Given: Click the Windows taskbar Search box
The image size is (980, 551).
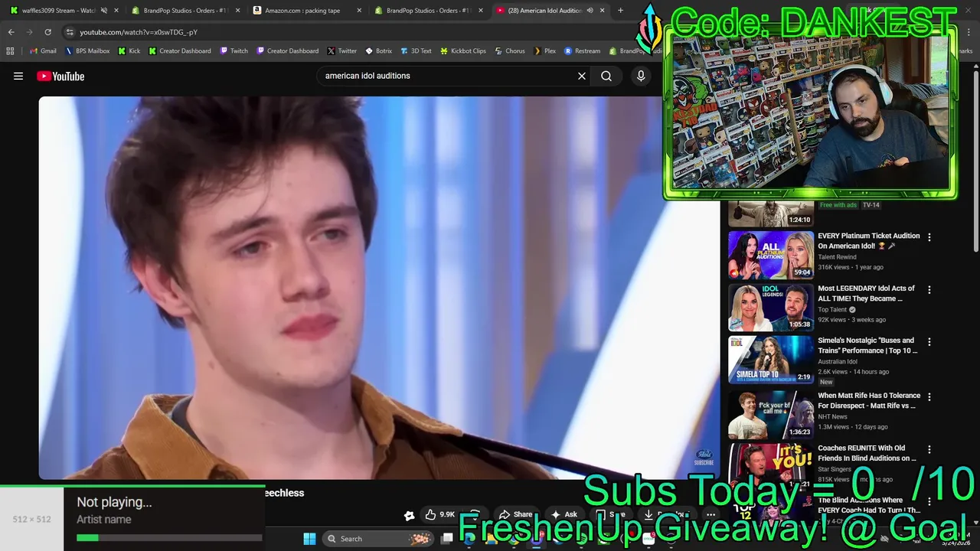Looking at the screenshot, I should (x=377, y=539).
